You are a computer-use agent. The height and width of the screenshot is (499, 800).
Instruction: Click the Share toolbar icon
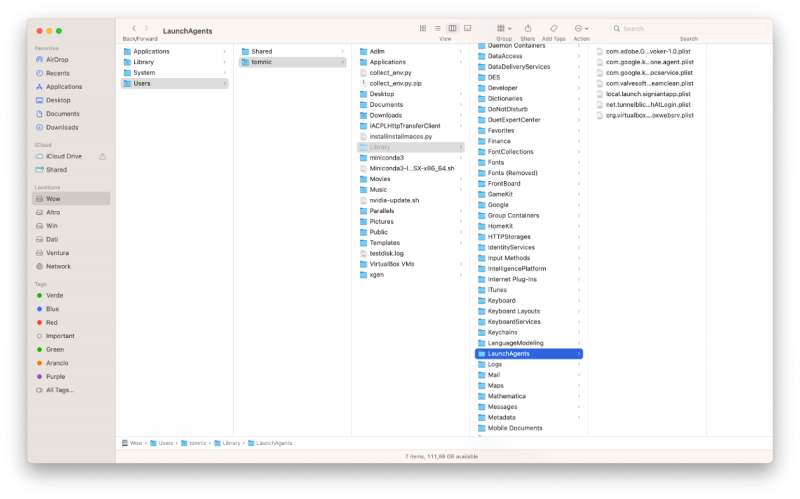[528, 29]
